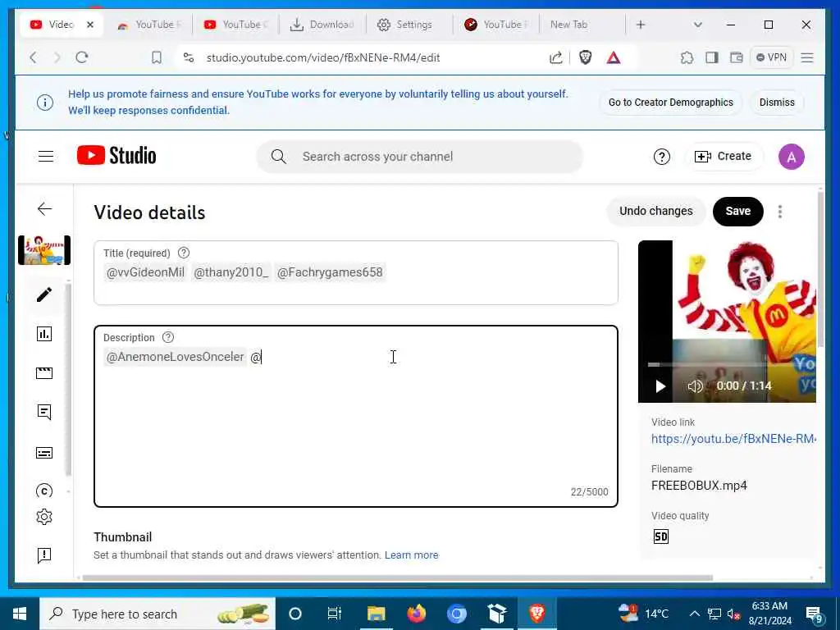Mute the video preview volume
Screen dimensions: 840x630
click(695, 386)
